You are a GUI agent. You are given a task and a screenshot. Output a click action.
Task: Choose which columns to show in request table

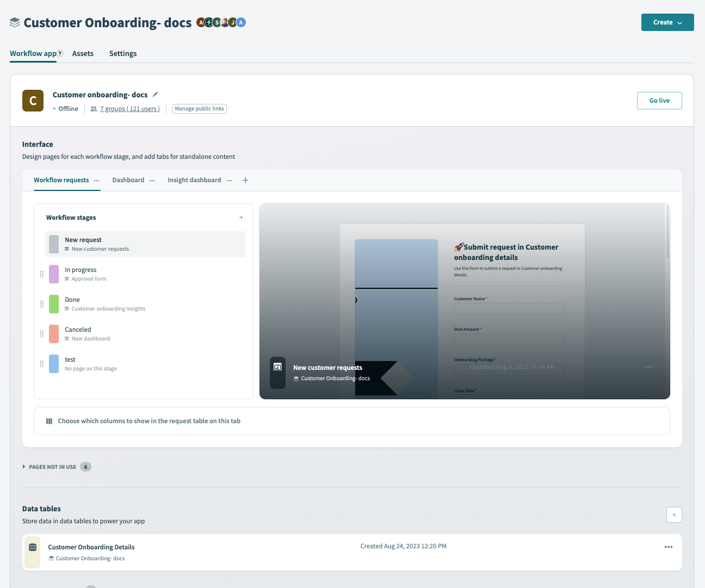click(x=352, y=421)
